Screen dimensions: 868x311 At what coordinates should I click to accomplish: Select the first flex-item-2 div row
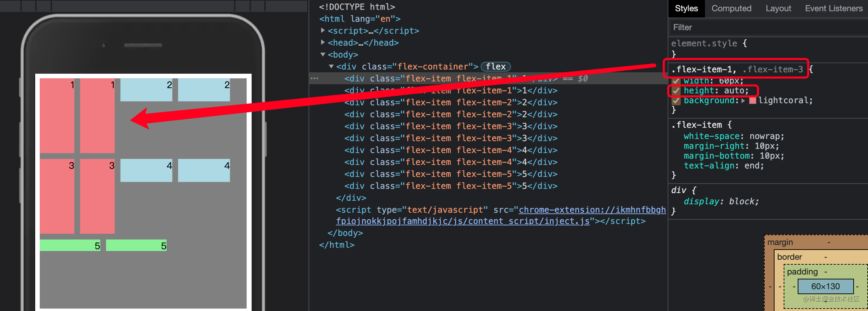tap(451, 102)
